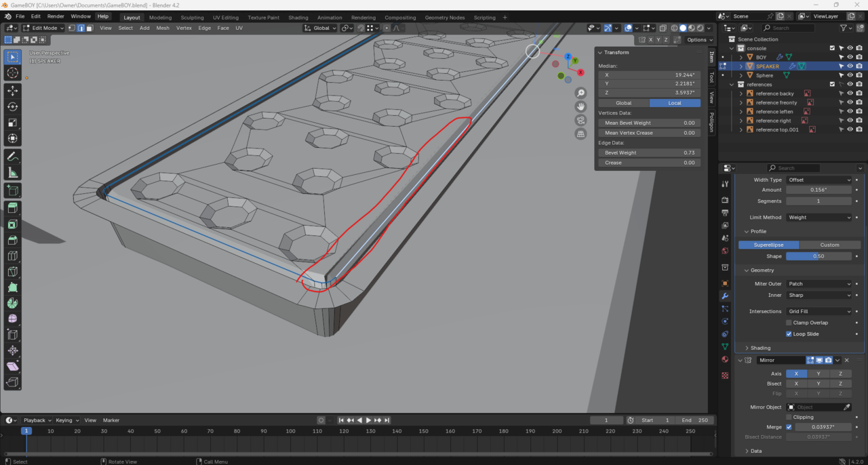Jump to the timeline end frame button

(x=387, y=420)
